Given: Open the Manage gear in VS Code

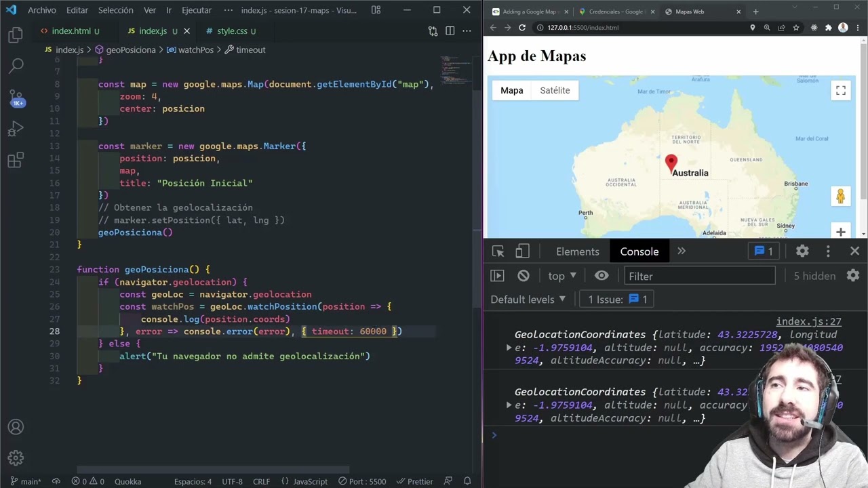Looking at the screenshot, I should tap(16, 458).
